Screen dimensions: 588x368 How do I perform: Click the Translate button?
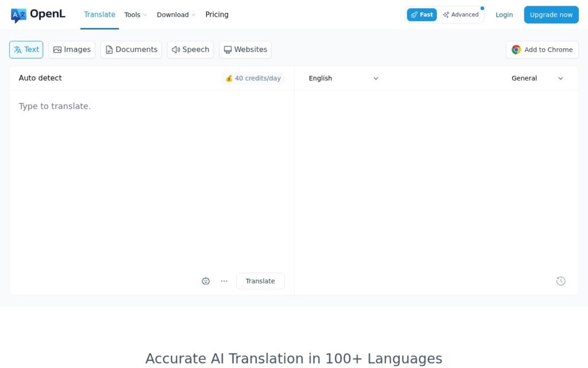(x=260, y=281)
